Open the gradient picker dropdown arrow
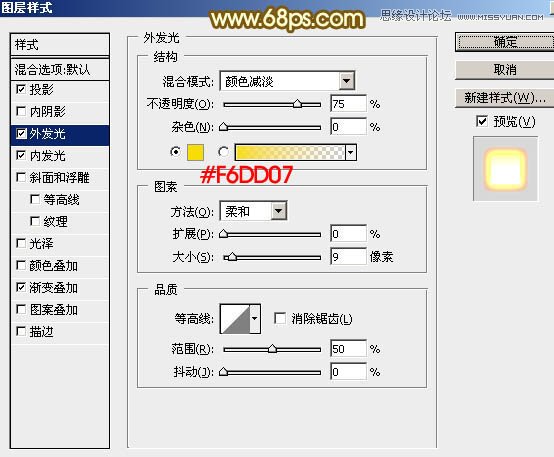 pos(350,152)
